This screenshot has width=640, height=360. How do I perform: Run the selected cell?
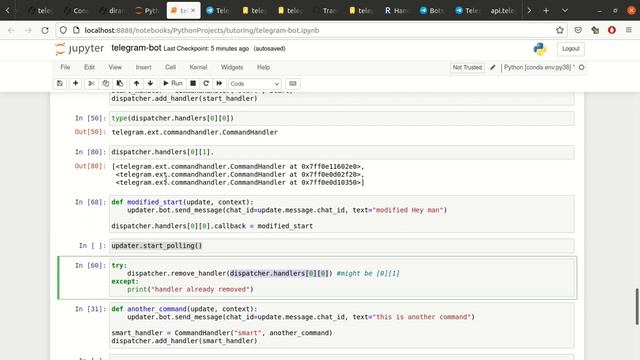[x=173, y=84]
